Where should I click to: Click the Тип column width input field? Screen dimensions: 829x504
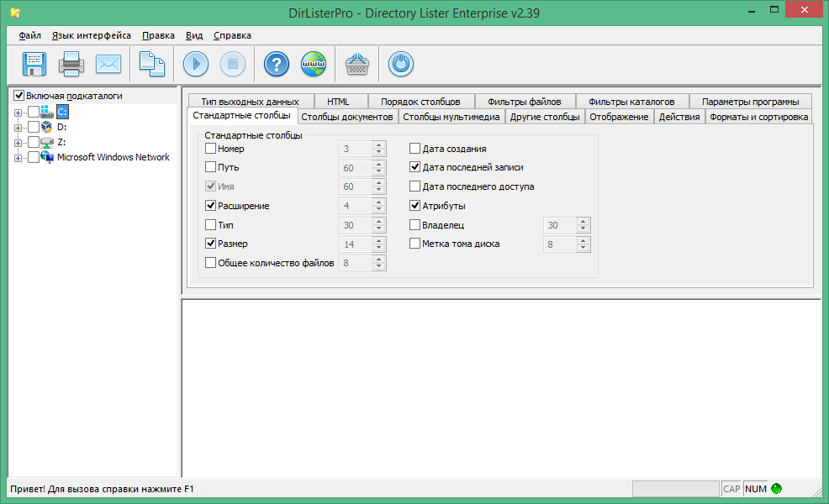356,225
